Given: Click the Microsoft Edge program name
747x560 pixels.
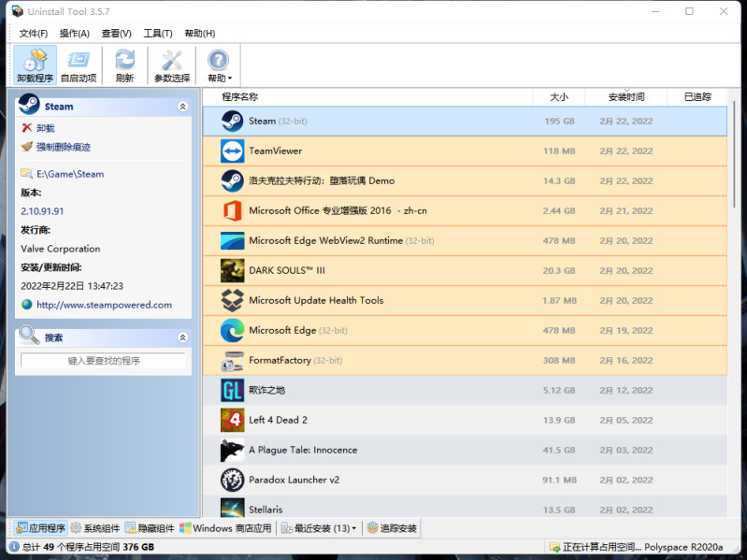Looking at the screenshot, I should [x=282, y=330].
